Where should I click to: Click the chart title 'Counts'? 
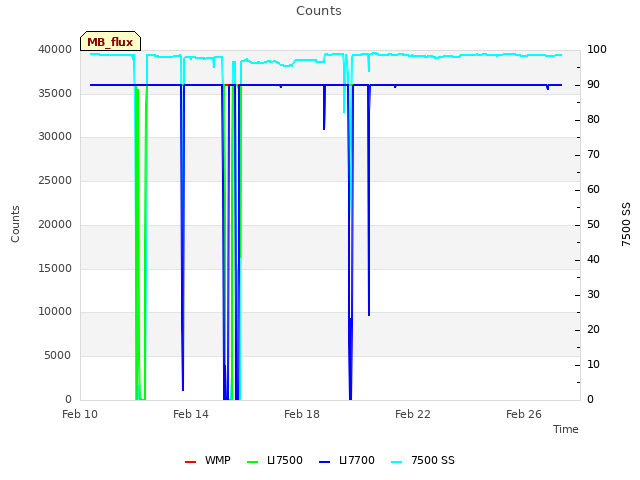click(319, 11)
